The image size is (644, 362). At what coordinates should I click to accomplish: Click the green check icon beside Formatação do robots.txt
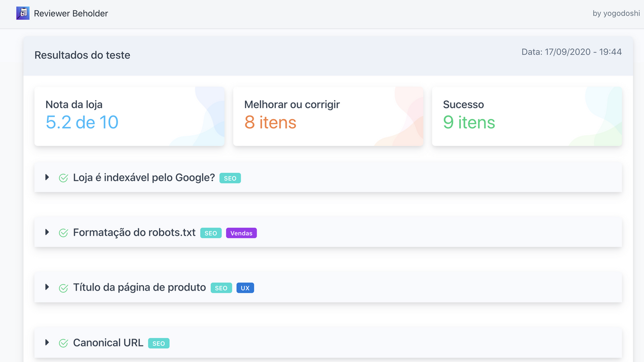(x=63, y=233)
